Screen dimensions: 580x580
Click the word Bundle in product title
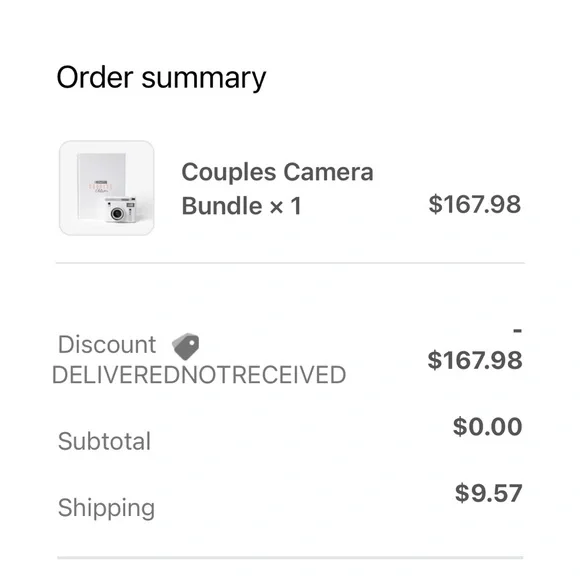click(222, 206)
